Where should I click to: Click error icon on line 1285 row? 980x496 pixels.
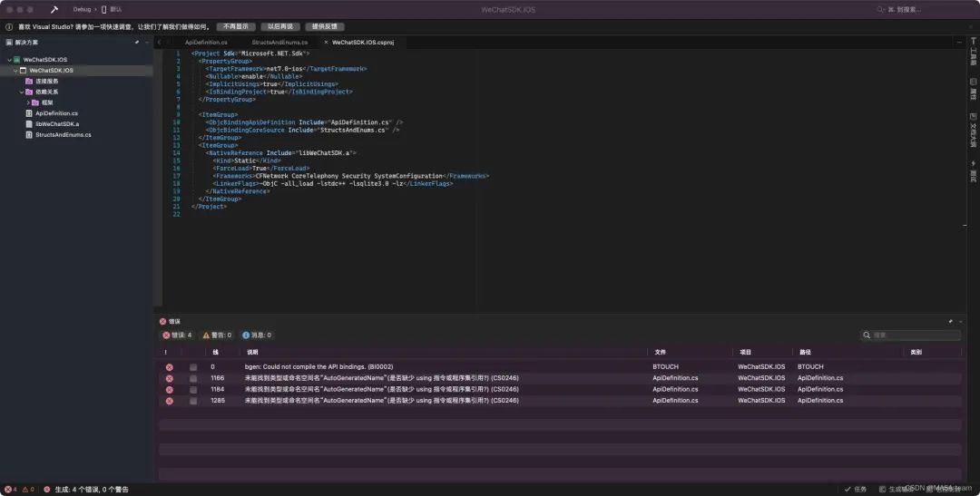(x=170, y=401)
